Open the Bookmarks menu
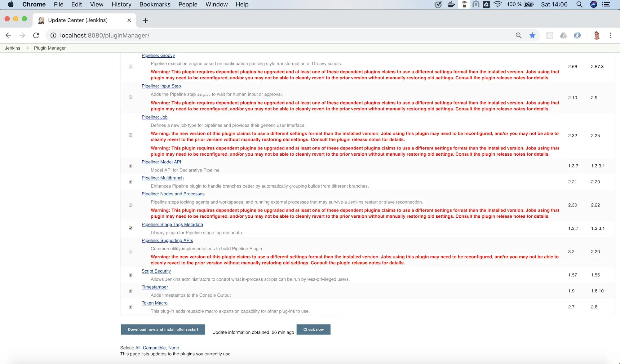The image size is (620, 364). (155, 4)
